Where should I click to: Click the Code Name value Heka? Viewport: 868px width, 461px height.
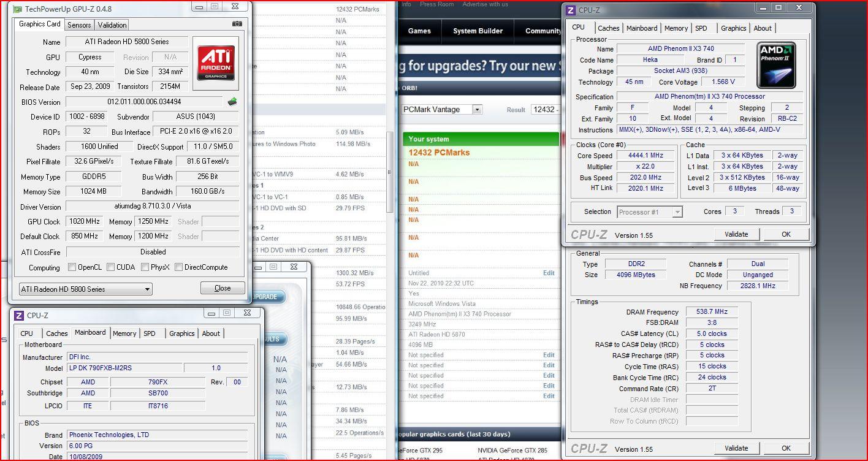[x=650, y=60]
